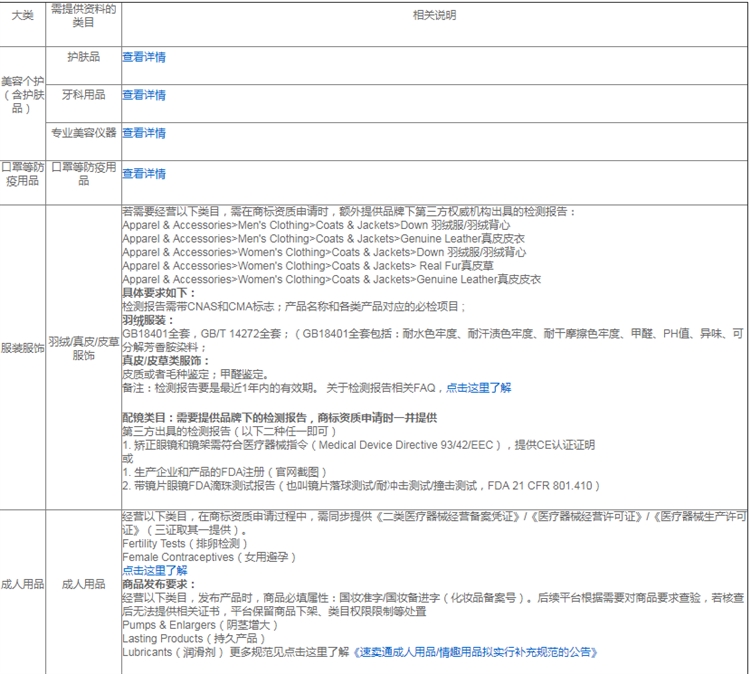Click the Women's Clothing Real Fur真皮草 line
This screenshot has height=674, width=750.
308,265
